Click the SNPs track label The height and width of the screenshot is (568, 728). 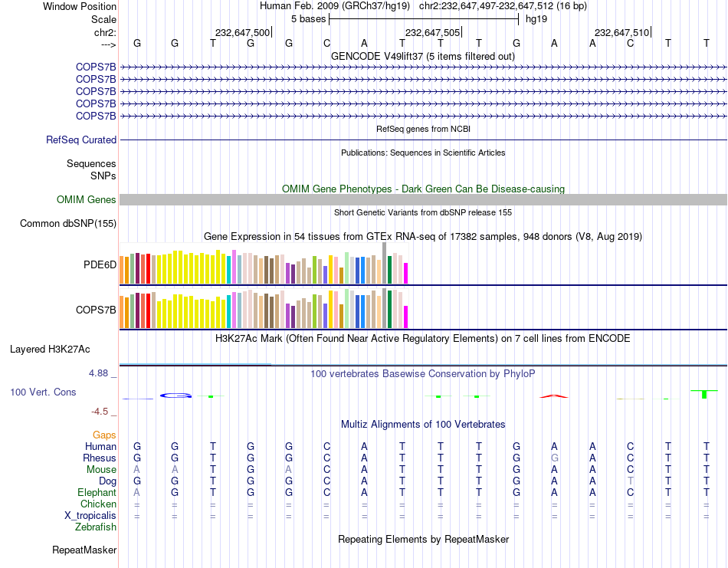(103, 176)
